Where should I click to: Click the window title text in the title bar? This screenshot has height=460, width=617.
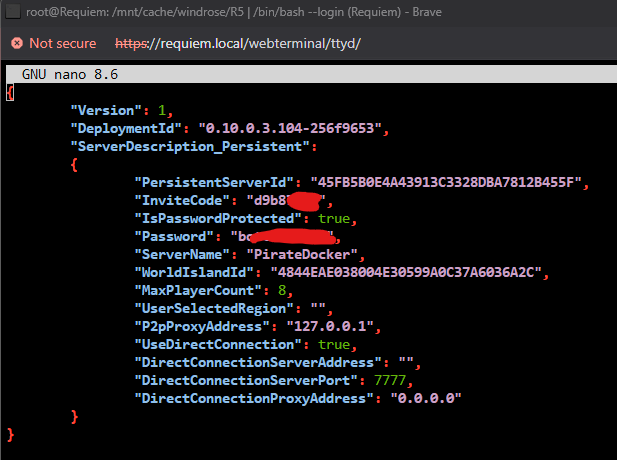click(x=234, y=12)
